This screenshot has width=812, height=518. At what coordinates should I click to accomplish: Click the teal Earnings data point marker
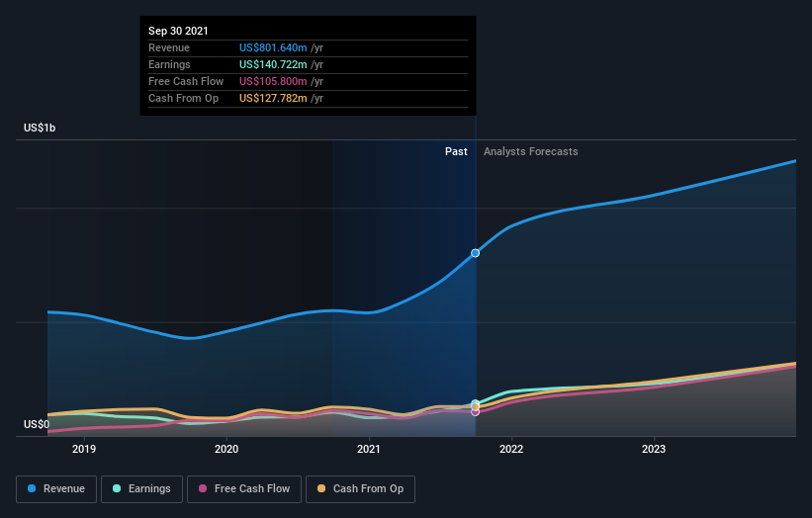pos(476,402)
